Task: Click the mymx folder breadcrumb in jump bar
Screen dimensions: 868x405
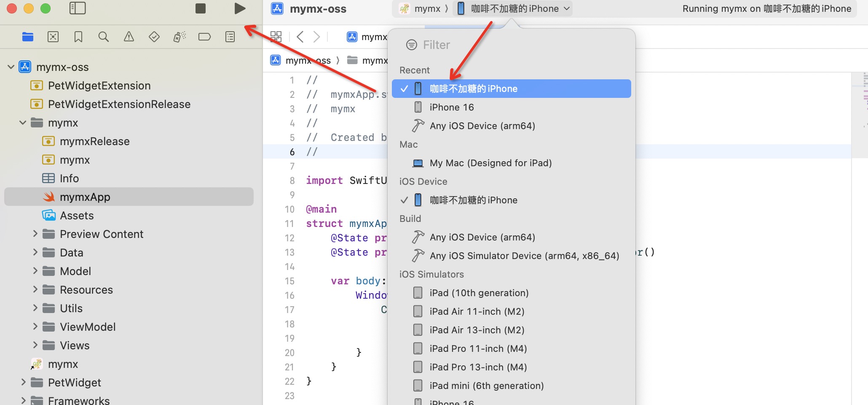Action: point(367,60)
